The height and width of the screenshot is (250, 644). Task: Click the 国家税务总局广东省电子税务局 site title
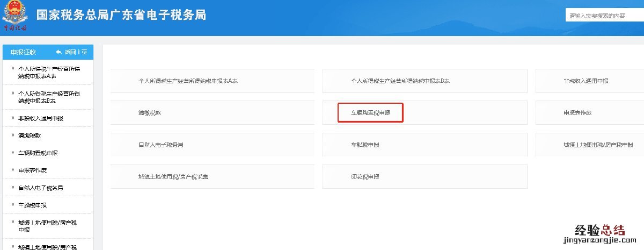pos(121,15)
